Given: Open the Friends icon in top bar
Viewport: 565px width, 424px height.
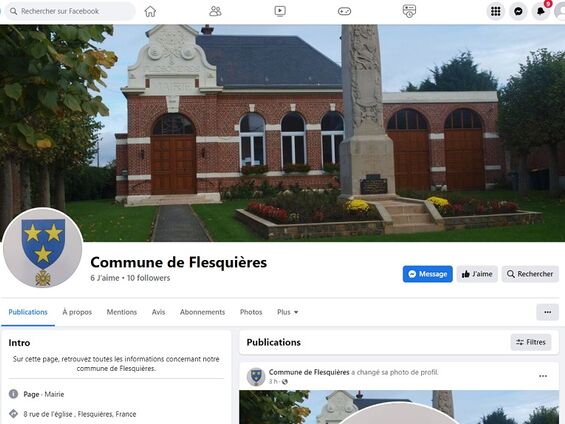Looking at the screenshot, I should 215,12.
